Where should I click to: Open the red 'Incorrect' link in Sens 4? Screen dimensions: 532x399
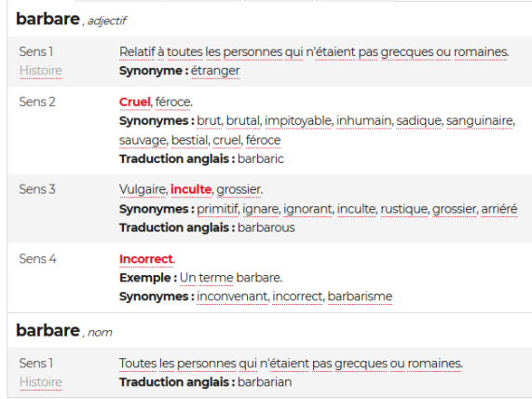146,259
